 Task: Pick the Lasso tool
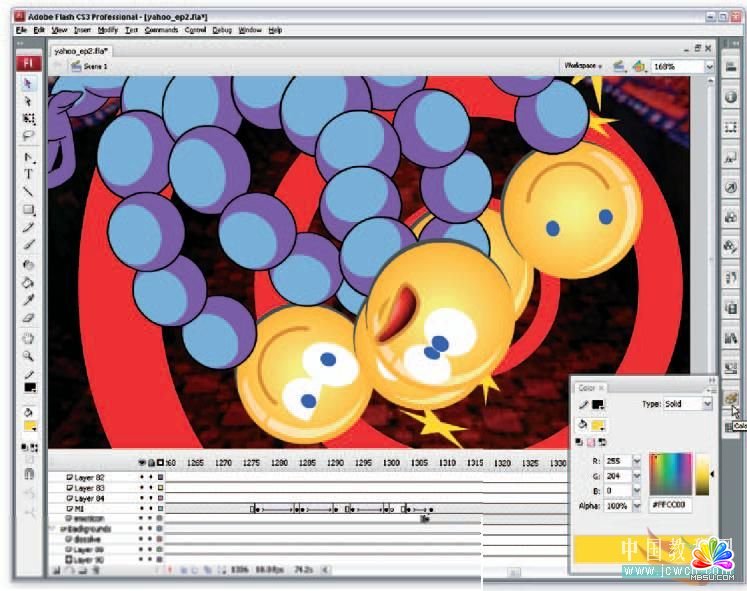point(29,134)
